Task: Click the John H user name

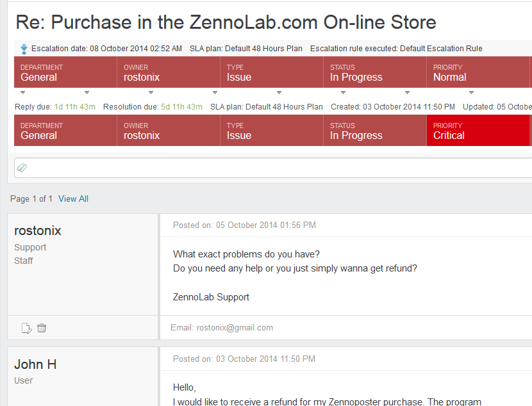Action: 35,364
